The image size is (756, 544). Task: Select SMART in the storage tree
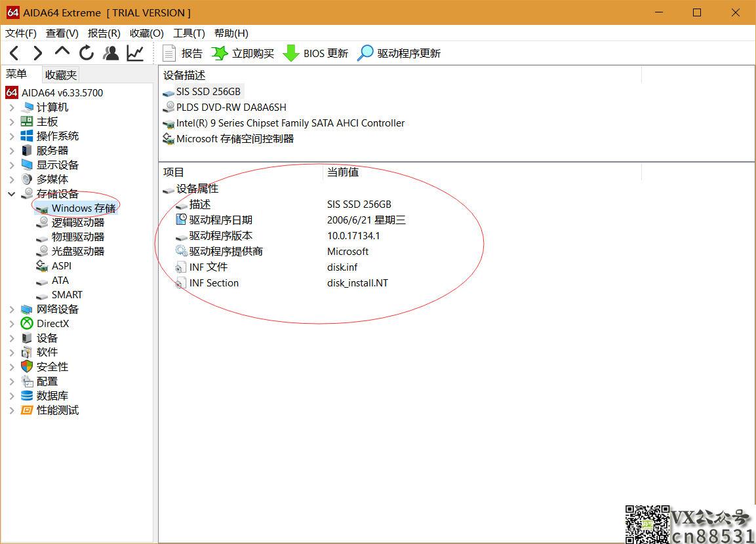click(x=67, y=295)
